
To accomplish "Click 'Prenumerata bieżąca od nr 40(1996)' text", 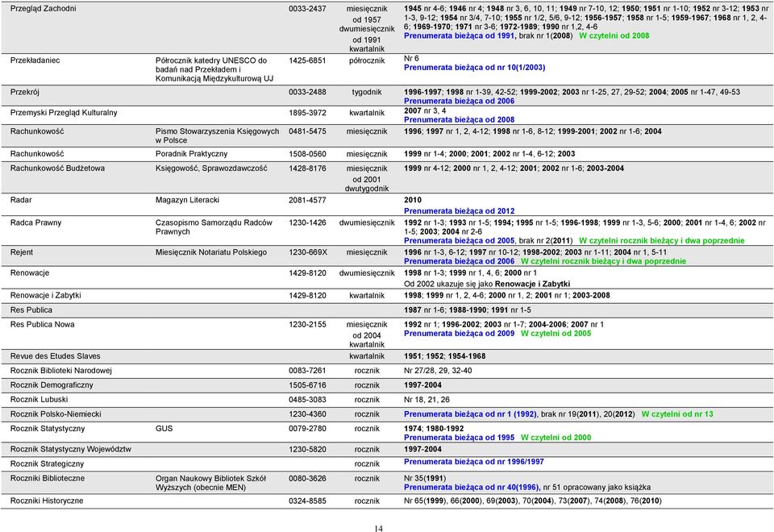I will [472, 488].
